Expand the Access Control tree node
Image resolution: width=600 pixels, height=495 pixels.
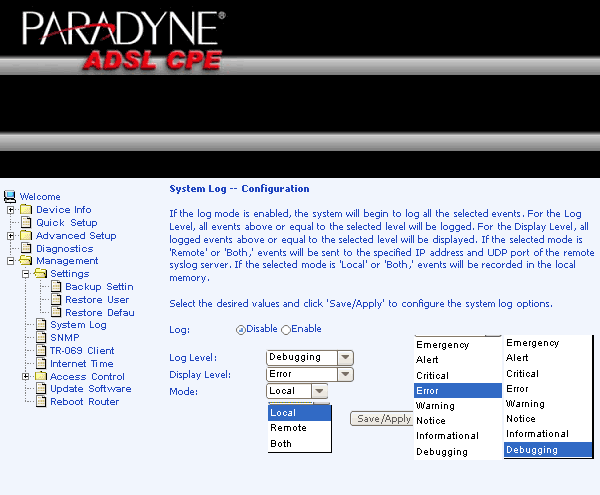tap(26, 376)
